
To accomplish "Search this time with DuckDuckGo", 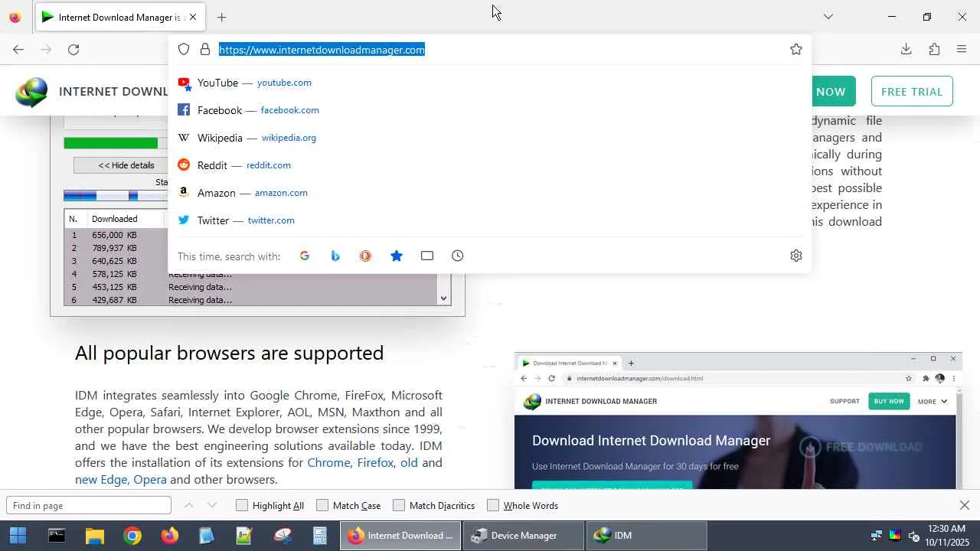I will [366, 256].
